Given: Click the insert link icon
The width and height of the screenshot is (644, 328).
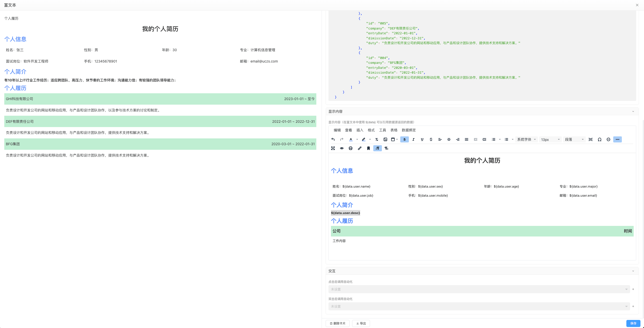Looking at the screenshot, I should (359, 148).
